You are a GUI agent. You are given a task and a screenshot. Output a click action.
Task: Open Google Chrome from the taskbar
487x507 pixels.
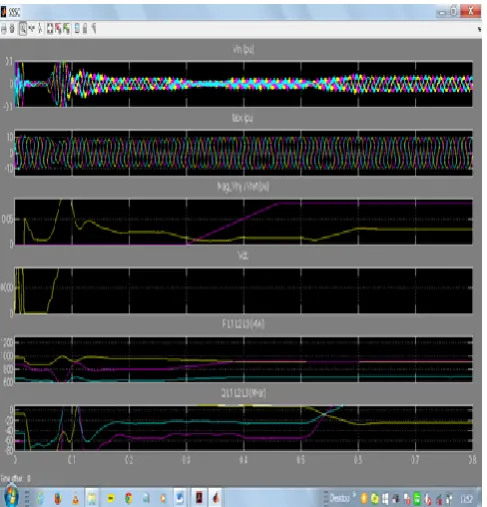click(128, 498)
